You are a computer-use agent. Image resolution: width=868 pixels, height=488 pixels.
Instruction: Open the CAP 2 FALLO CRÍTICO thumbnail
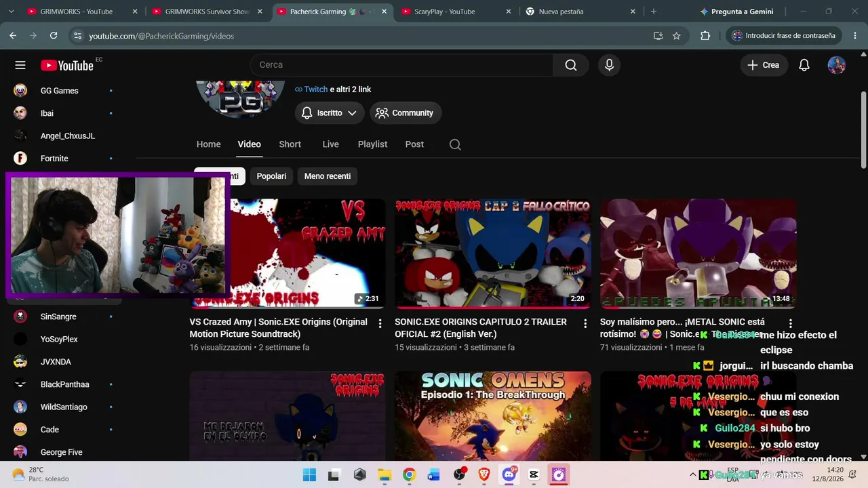493,253
